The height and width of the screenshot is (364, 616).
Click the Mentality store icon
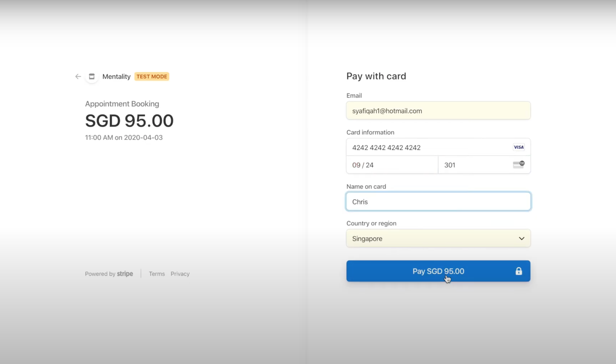[92, 77]
